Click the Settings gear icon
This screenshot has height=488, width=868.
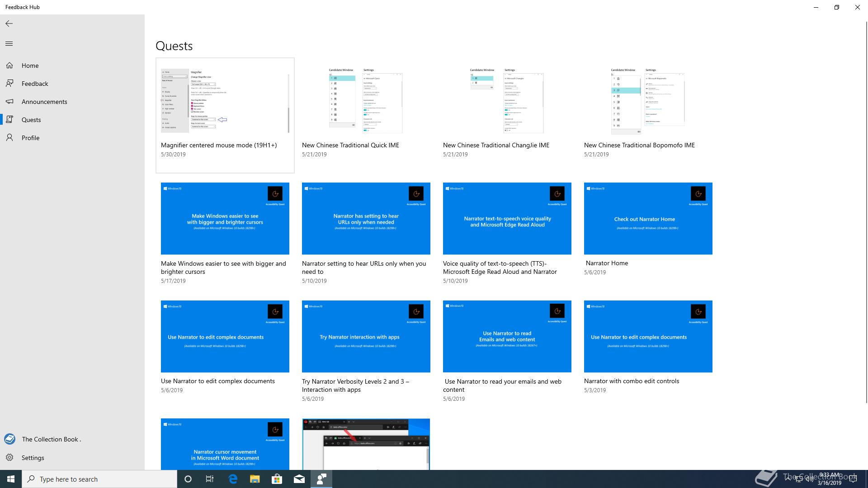click(x=9, y=458)
